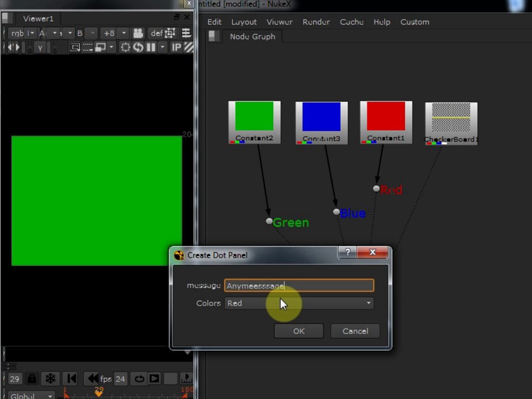Pause the viewer updating
The width and height of the screenshot is (532, 399).
pos(151,48)
